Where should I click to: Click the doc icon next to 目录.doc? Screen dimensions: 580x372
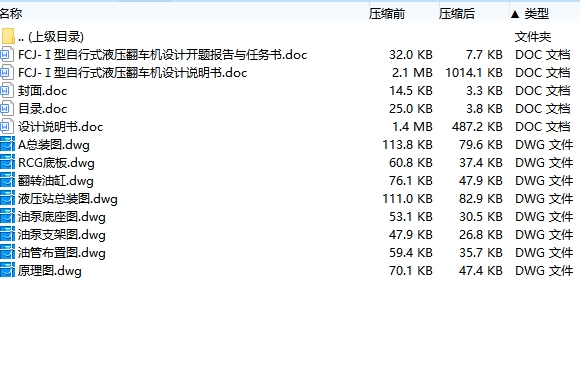[x=7, y=109]
